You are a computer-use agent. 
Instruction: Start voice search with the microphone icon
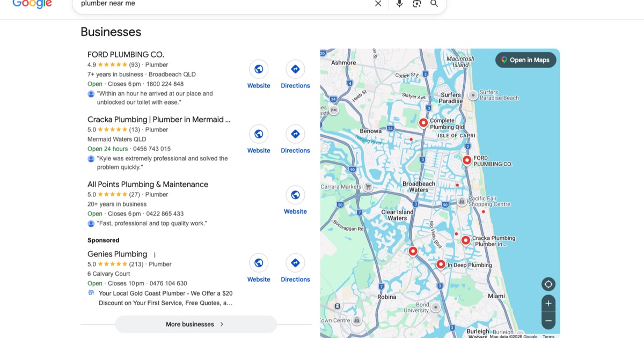click(399, 4)
